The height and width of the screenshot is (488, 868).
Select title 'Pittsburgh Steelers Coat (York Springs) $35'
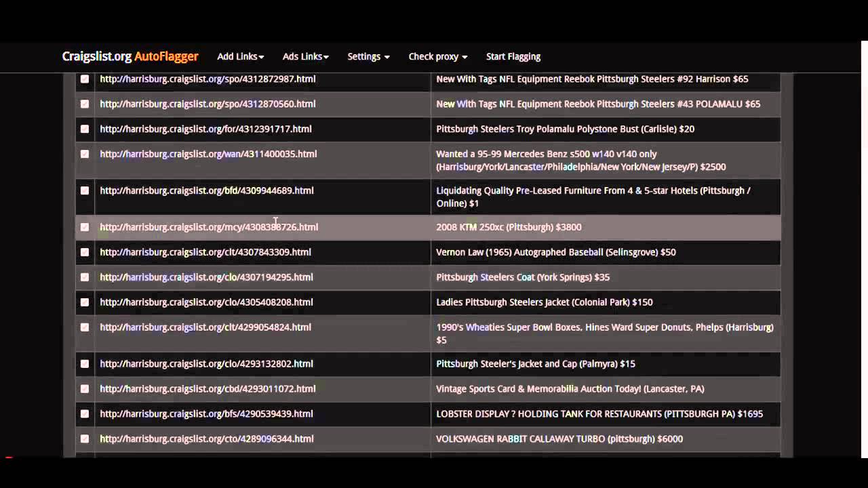pos(523,278)
